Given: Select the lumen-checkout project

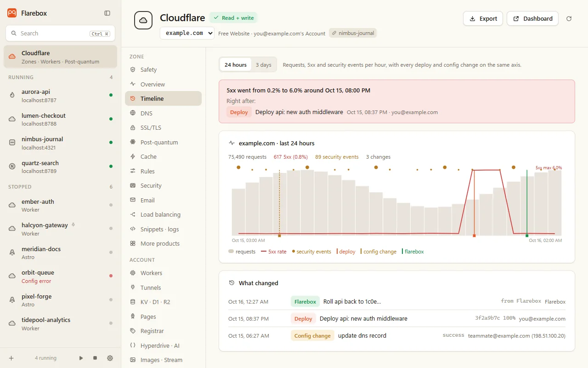Looking at the screenshot, I should pyautogui.click(x=61, y=119).
